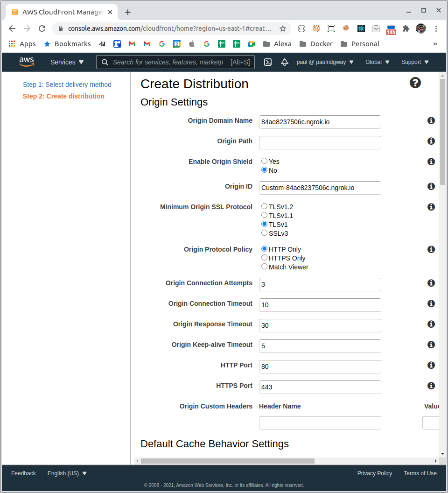448x493 pixels.
Task: Click the AWS logo home icon
Action: point(27,62)
